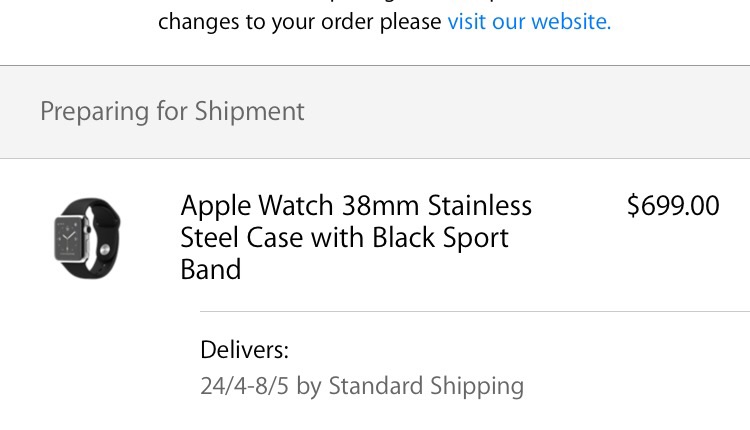The image size is (750, 430).
Task: Tap the $699.00 price
Action: 673,206
